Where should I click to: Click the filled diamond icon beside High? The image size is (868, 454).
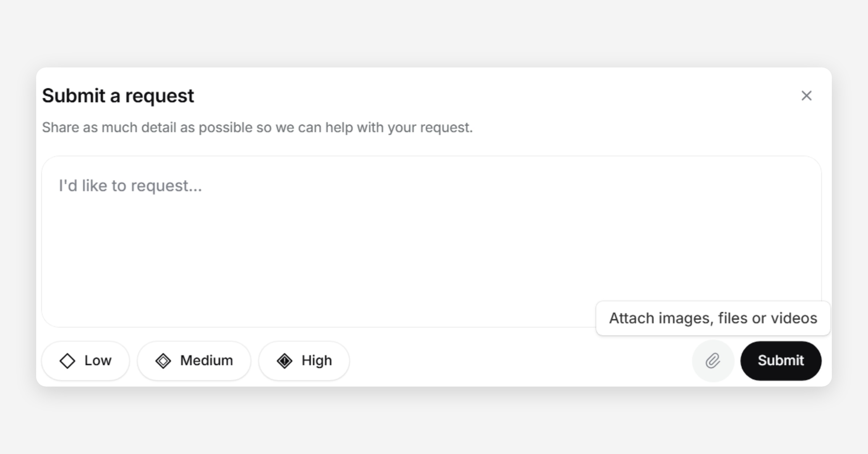click(285, 361)
